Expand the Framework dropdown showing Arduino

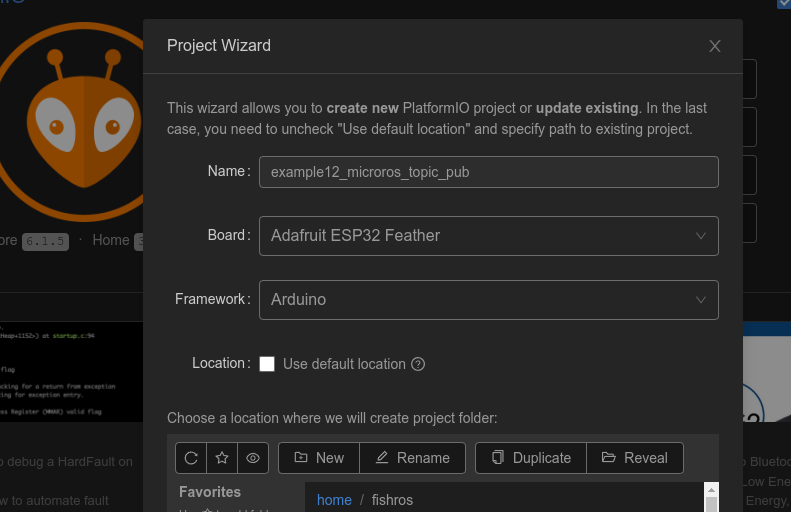[x=488, y=300]
